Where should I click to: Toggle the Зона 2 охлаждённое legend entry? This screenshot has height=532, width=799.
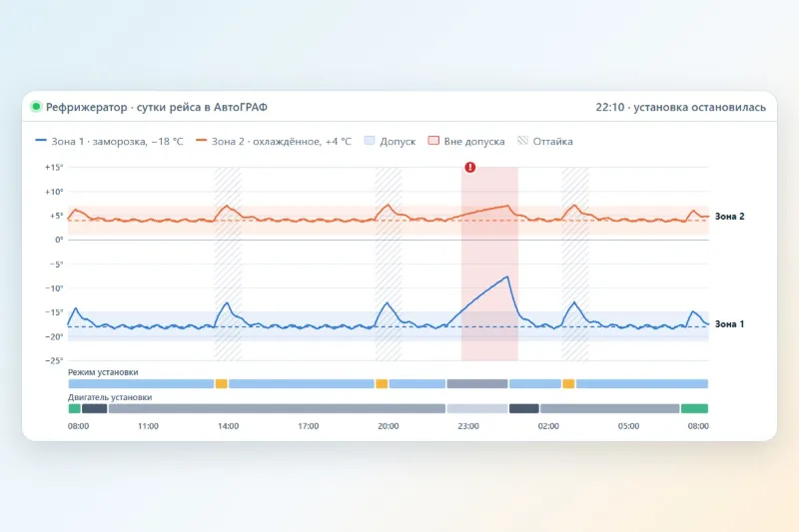pos(274,141)
